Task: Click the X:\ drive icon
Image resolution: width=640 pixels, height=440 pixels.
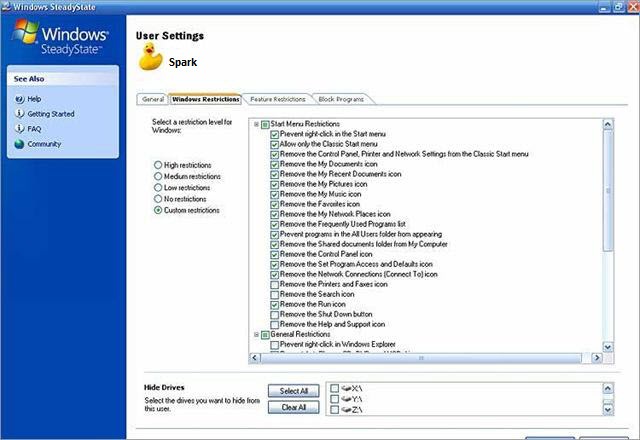Action: click(x=347, y=388)
